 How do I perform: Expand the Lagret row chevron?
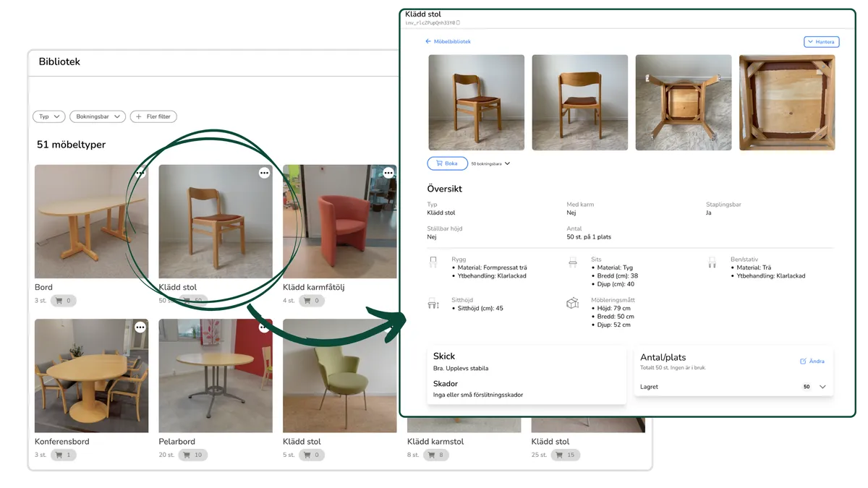pyautogui.click(x=822, y=387)
